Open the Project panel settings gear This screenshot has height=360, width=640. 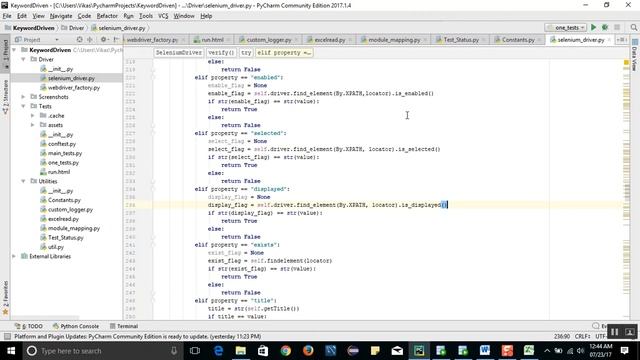(x=104, y=40)
